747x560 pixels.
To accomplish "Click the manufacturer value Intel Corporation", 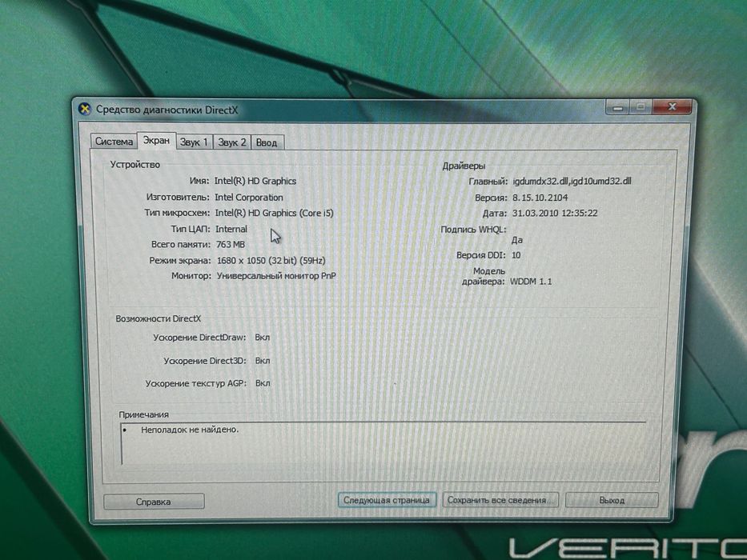I will pos(249,197).
